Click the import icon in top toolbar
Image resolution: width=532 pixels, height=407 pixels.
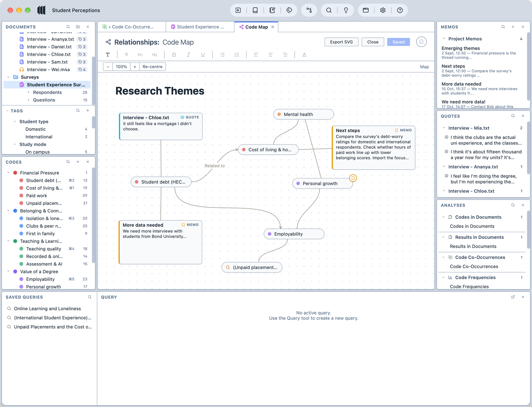click(238, 10)
